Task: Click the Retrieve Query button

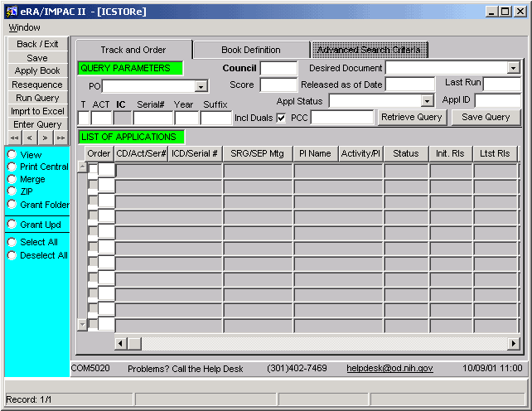Action: click(412, 117)
